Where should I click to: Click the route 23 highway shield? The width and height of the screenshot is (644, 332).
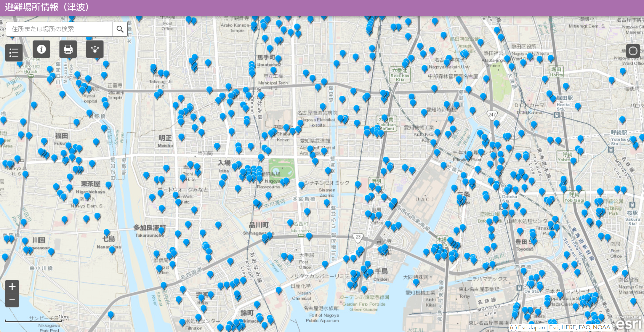click(x=358, y=237)
